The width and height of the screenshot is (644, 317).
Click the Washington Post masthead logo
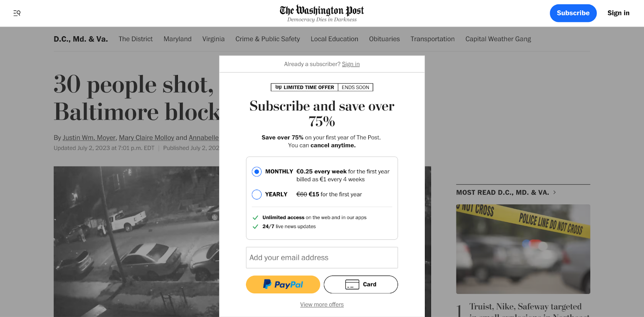(321, 10)
